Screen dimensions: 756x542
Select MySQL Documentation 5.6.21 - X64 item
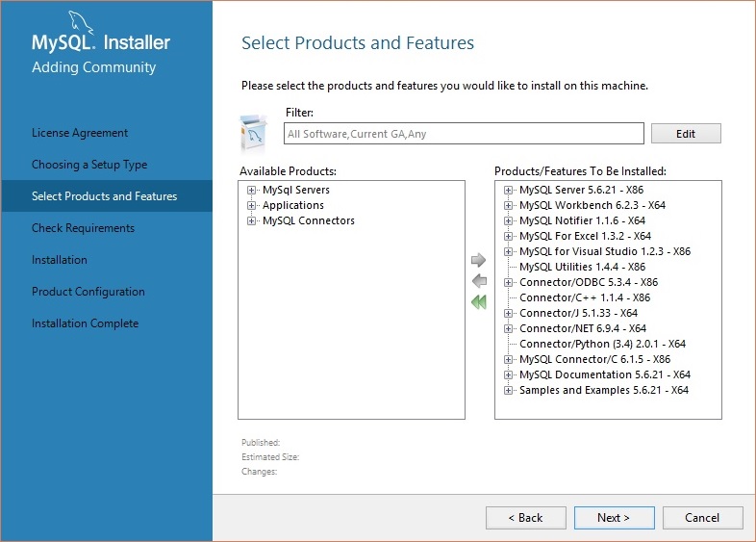point(605,375)
